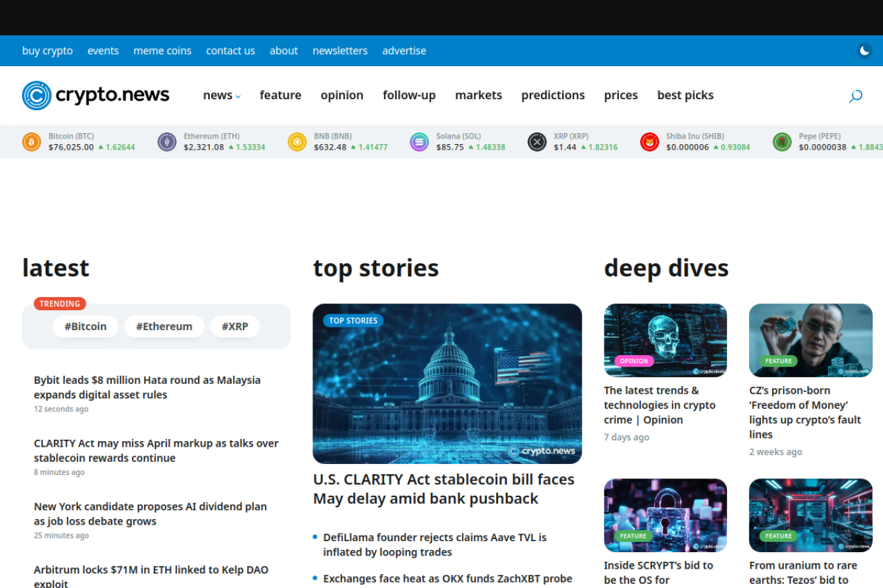Choose the #XRP trending tag

click(235, 326)
